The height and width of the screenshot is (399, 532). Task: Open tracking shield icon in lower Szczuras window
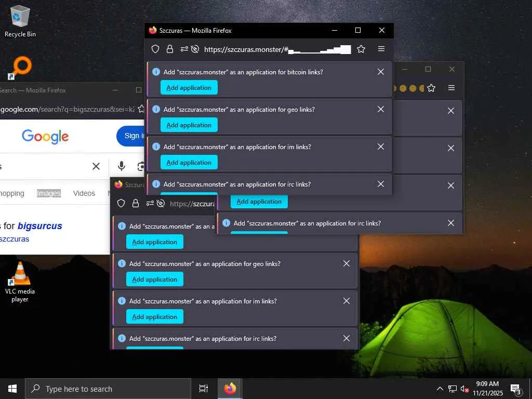point(121,203)
